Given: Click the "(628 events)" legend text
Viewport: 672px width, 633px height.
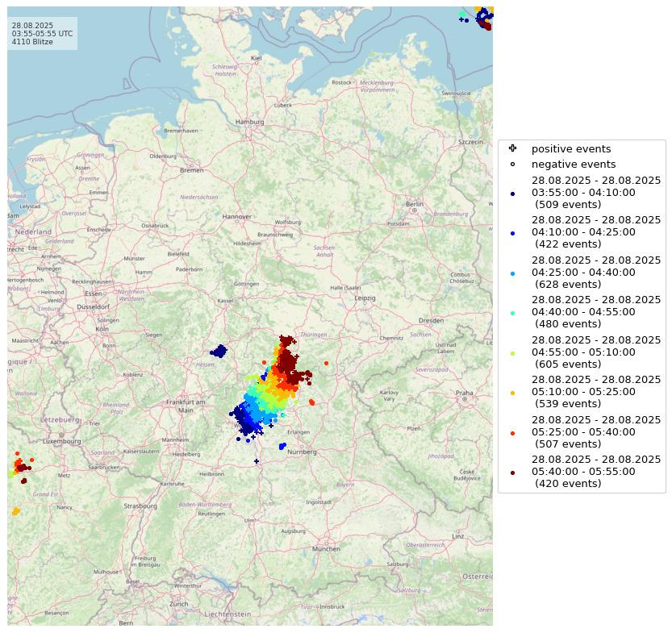Looking at the screenshot, I should click(568, 285).
